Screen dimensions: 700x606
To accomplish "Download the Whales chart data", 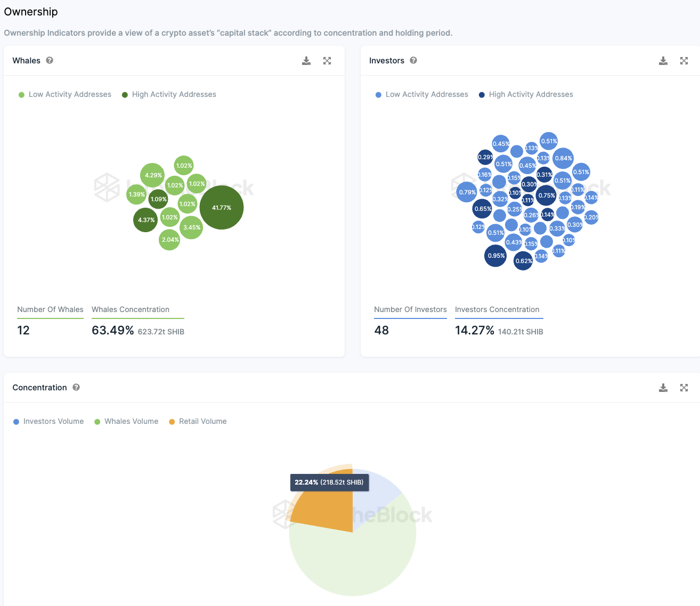I will tap(306, 61).
